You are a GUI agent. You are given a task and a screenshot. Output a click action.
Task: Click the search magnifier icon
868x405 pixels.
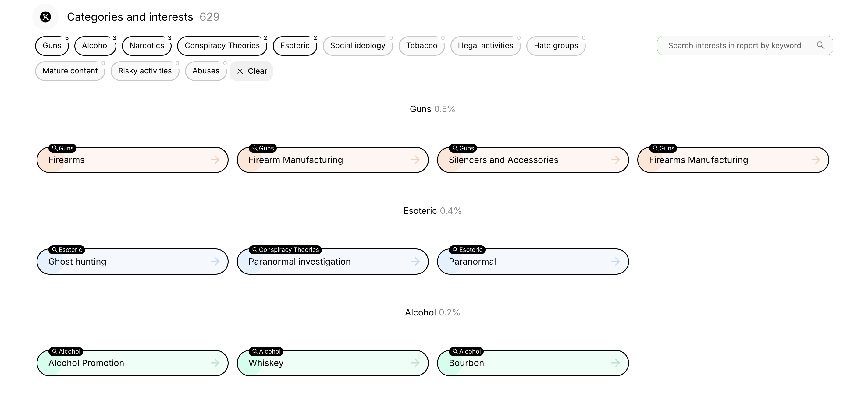pos(820,45)
